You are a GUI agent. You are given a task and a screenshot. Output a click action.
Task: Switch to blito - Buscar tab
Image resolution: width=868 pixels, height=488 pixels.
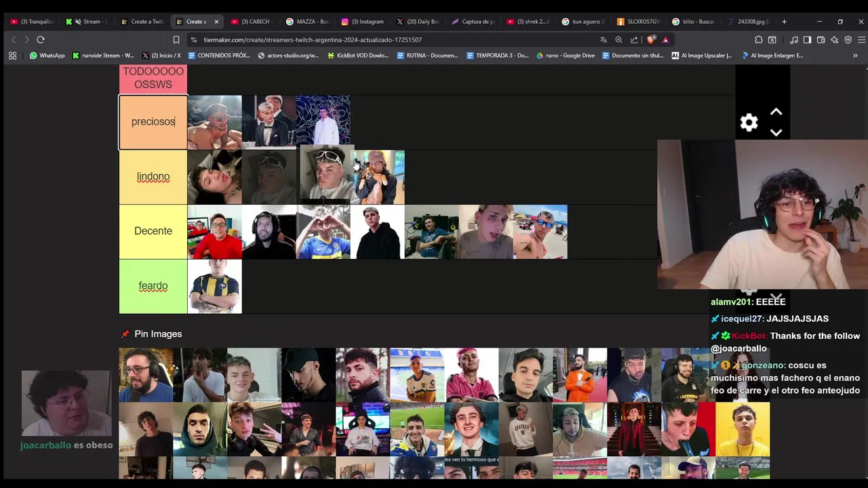[x=694, y=22]
